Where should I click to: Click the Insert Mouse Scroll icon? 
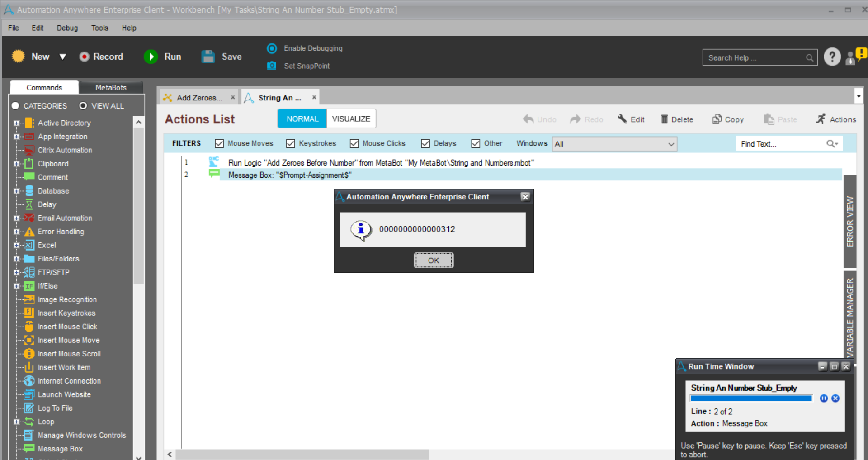click(x=29, y=354)
